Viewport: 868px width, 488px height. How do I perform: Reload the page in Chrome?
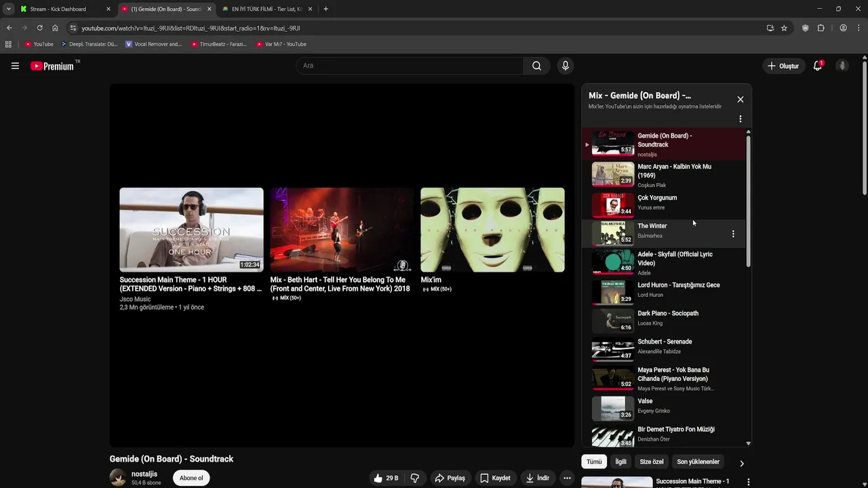[x=40, y=28]
